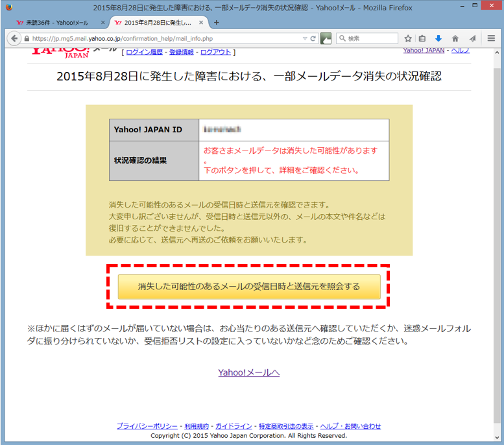Viewport: 504px width, 445px height.
Task: Click the scrollbar up arrow
Action: click(497, 52)
